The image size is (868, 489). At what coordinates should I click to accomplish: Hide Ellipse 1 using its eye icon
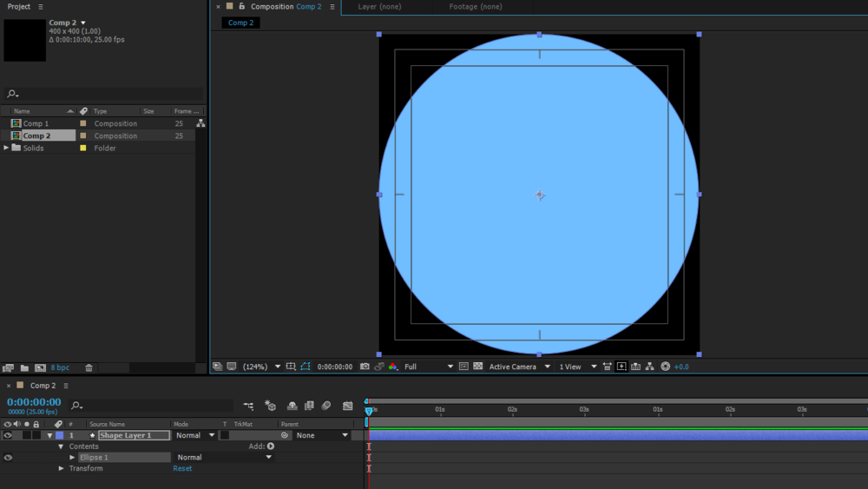click(x=8, y=458)
